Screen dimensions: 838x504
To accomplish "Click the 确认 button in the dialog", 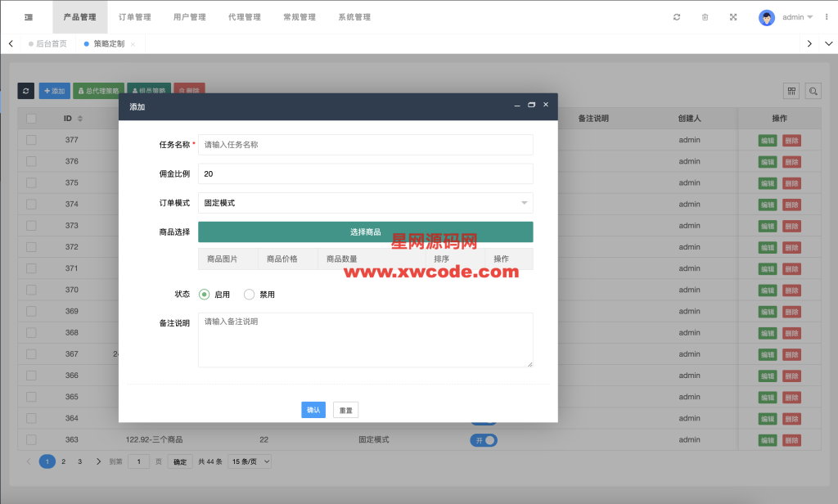I will coord(313,410).
